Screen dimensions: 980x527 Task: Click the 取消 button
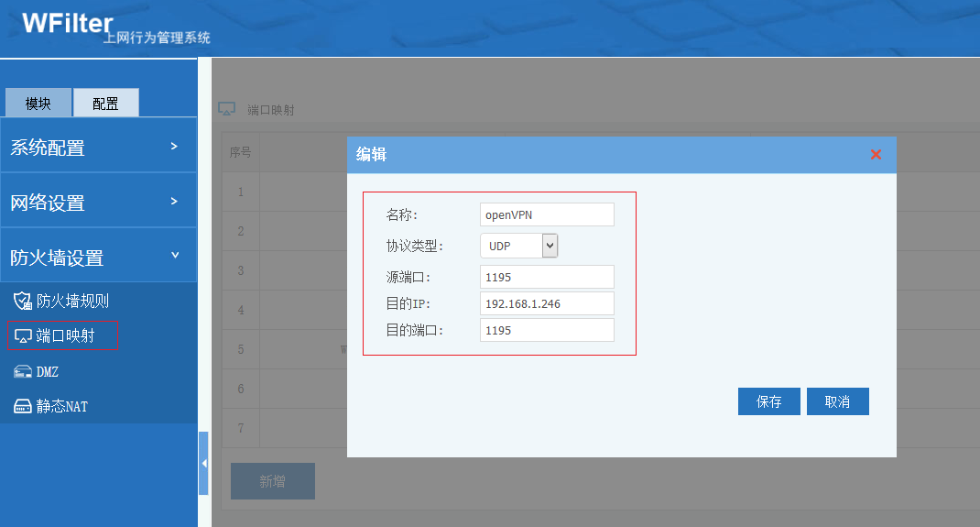tap(837, 401)
